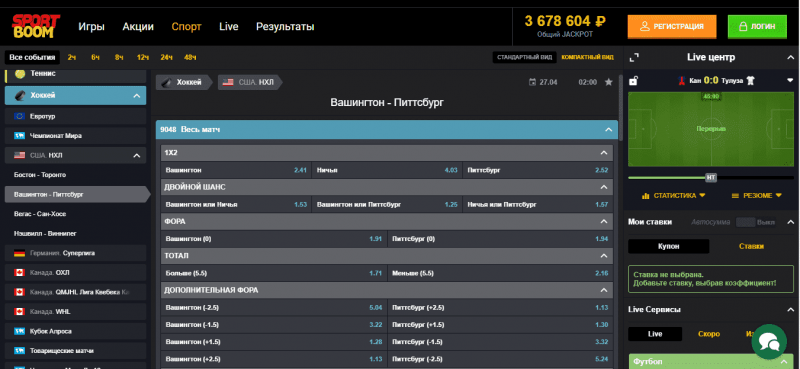This screenshot has height=369, width=800.
Task: Bet on Больше (5.5) at 1.71
Action: pos(273,273)
